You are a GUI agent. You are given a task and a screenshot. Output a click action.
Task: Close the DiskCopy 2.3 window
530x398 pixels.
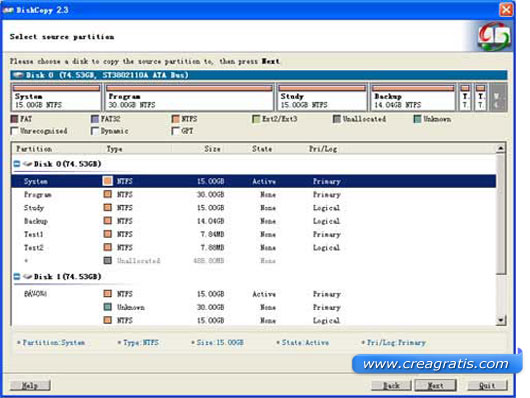[506, 10]
